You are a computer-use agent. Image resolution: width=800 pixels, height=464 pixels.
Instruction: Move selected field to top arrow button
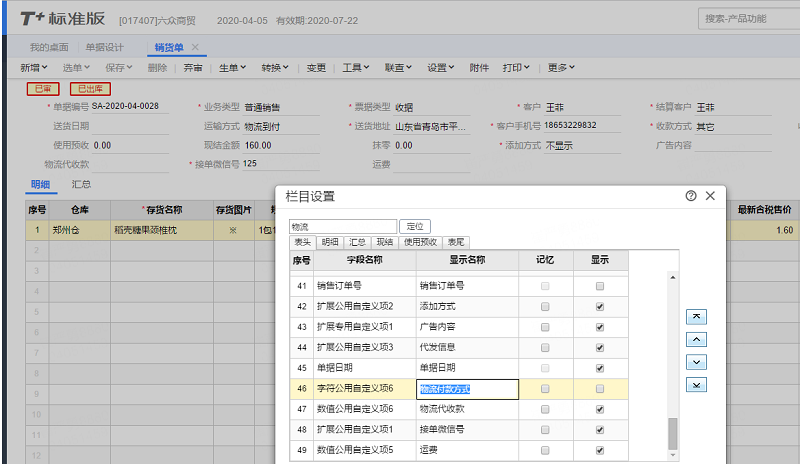(x=696, y=316)
